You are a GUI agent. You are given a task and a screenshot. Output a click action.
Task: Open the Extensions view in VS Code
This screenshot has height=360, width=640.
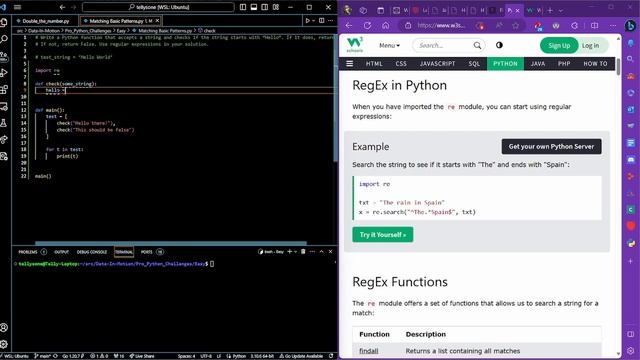click(4, 90)
